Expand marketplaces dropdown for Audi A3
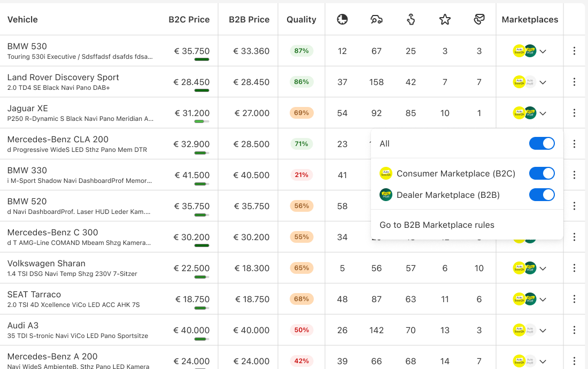The image size is (588, 369). coord(543,330)
